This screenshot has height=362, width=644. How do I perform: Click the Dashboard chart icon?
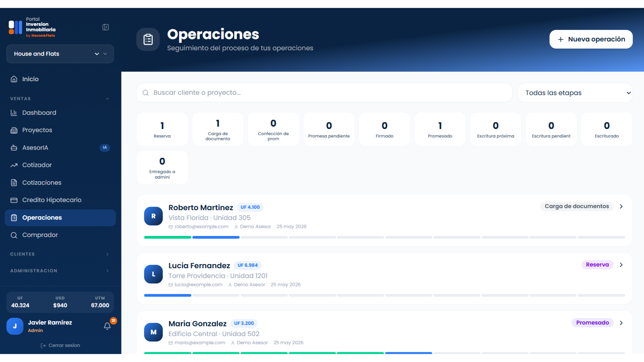click(14, 113)
